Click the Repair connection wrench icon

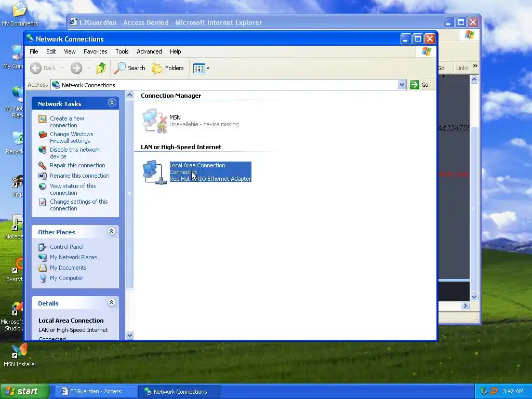(x=43, y=166)
